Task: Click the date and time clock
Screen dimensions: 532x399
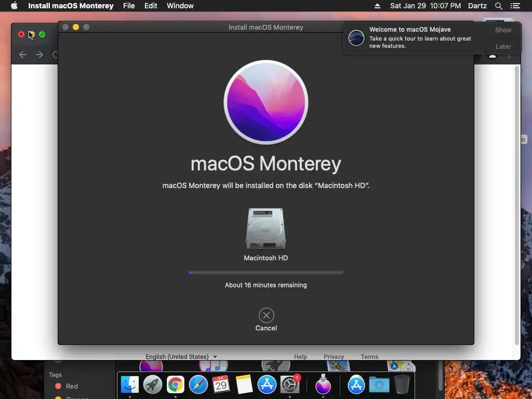Action: pos(425,6)
